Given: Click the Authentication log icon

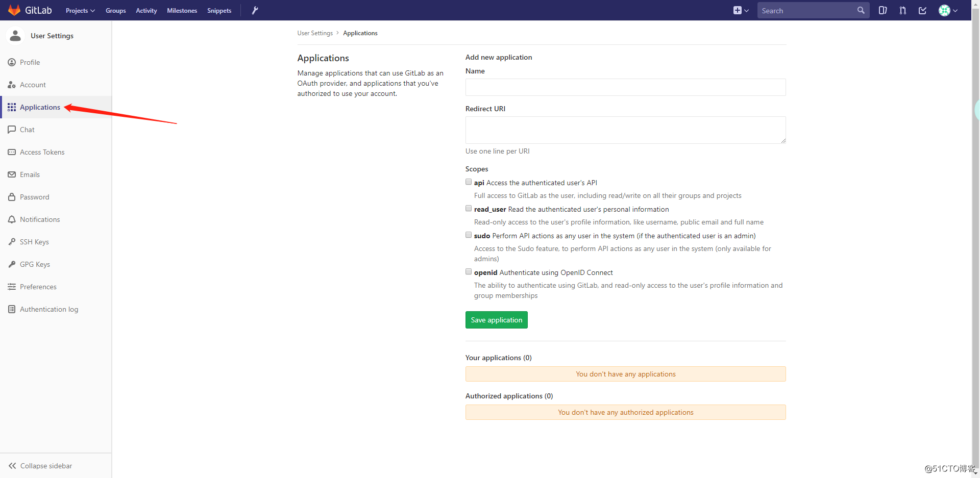Looking at the screenshot, I should pos(12,309).
